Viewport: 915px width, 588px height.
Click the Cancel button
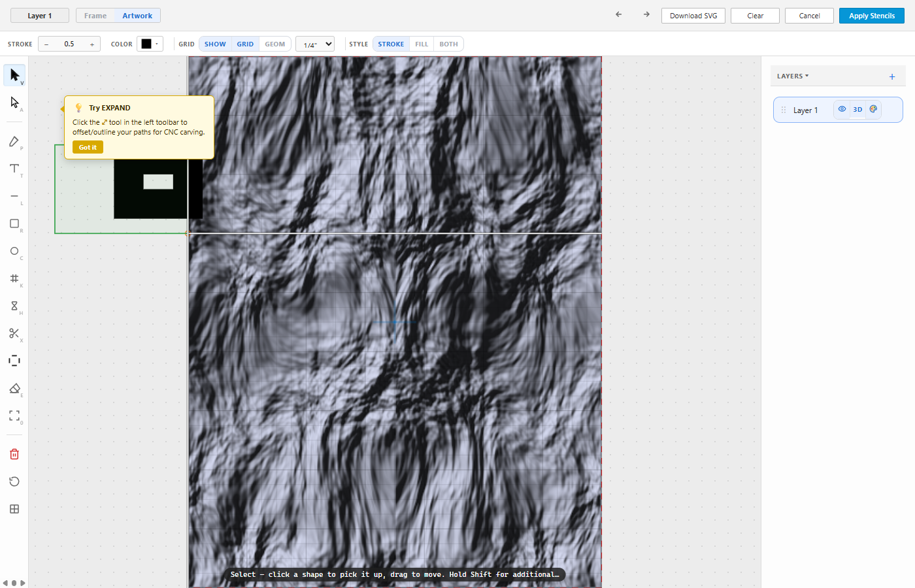[809, 16]
